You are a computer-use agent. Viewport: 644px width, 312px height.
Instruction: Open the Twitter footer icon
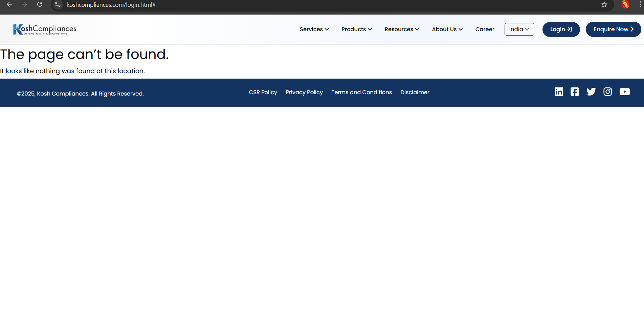(591, 92)
